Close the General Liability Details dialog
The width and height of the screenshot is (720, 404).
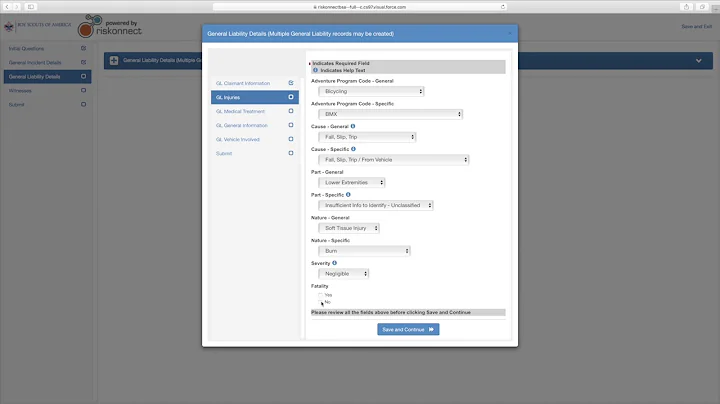point(510,34)
